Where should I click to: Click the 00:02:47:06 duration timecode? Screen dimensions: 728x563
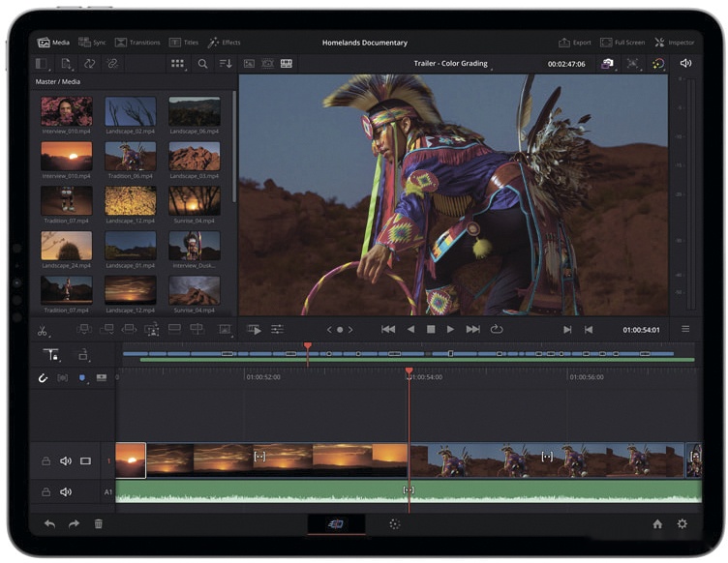coord(566,64)
